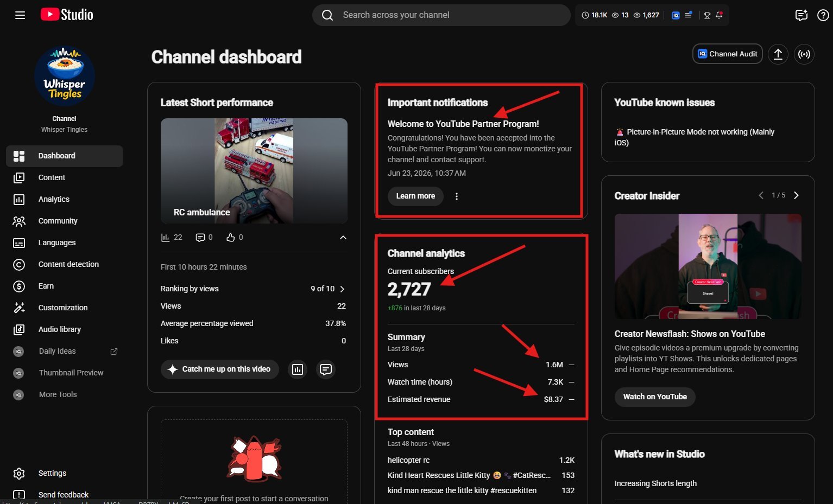Click the thumbs up likes icon
The width and height of the screenshot is (833, 504).
pos(231,238)
